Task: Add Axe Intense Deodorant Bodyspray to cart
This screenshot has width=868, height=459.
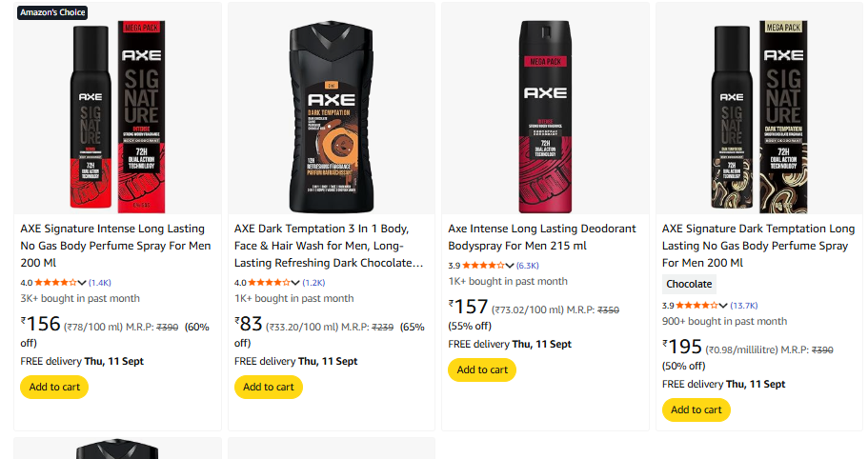Action: [482, 369]
